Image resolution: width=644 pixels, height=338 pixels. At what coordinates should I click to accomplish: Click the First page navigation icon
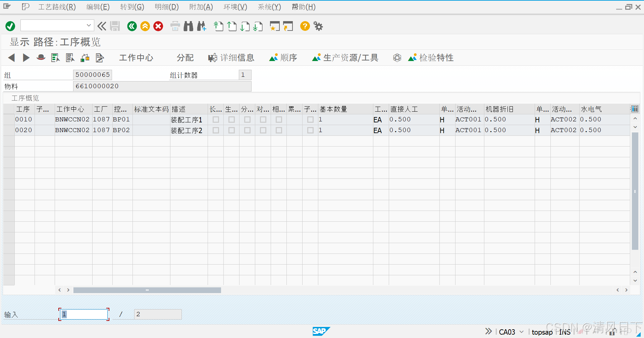[218, 26]
